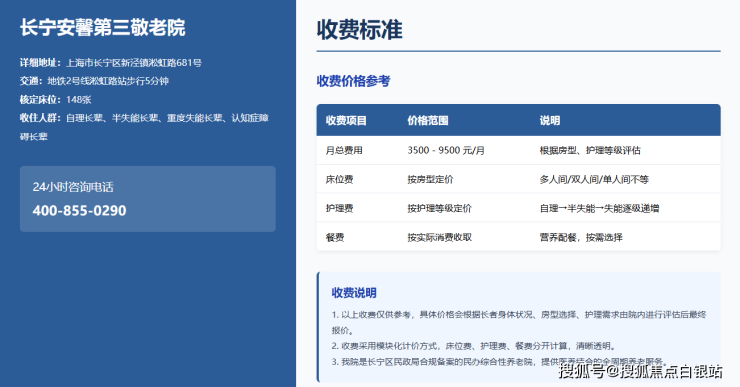Click the price cell 3500 - 9500 元/月

[446, 151]
